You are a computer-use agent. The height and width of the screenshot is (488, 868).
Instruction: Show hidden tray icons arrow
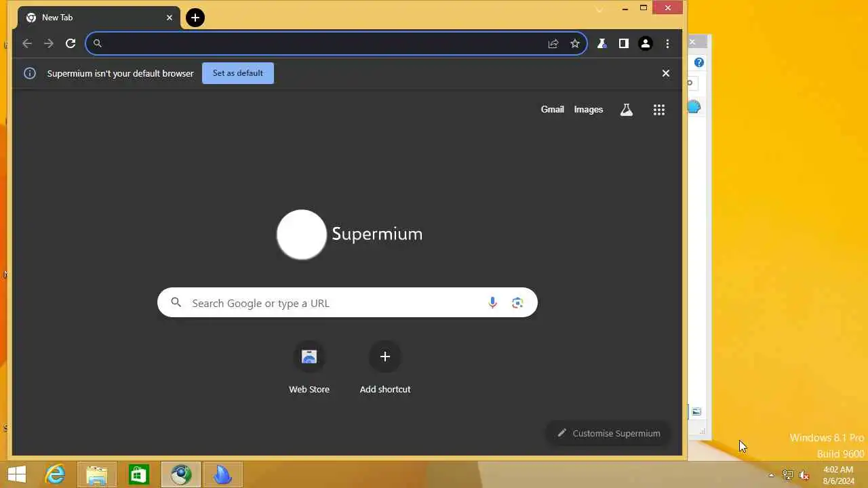771,475
